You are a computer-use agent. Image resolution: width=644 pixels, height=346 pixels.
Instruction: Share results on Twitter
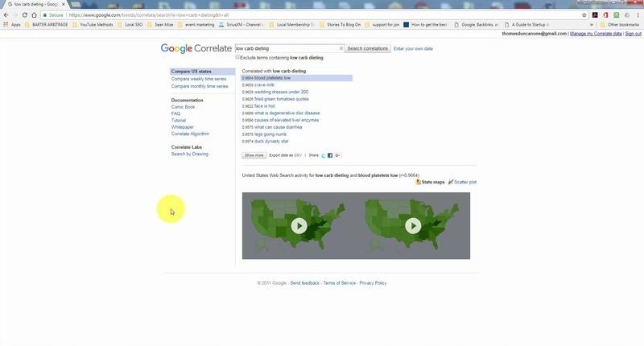[324, 155]
